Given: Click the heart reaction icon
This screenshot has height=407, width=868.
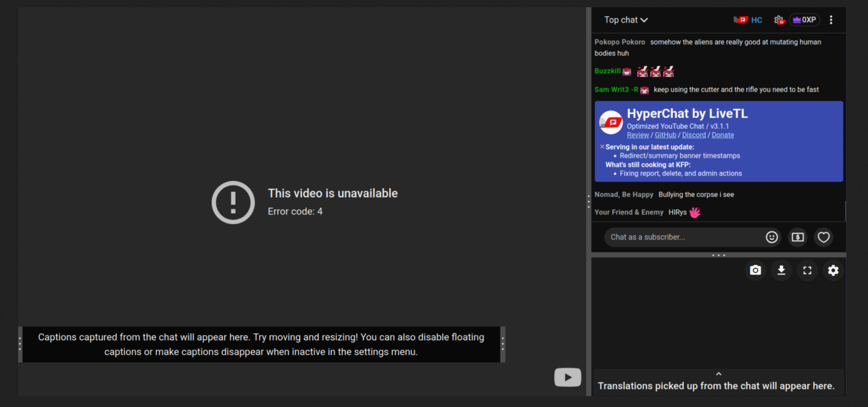Looking at the screenshot, I should (x=824, y=237).
